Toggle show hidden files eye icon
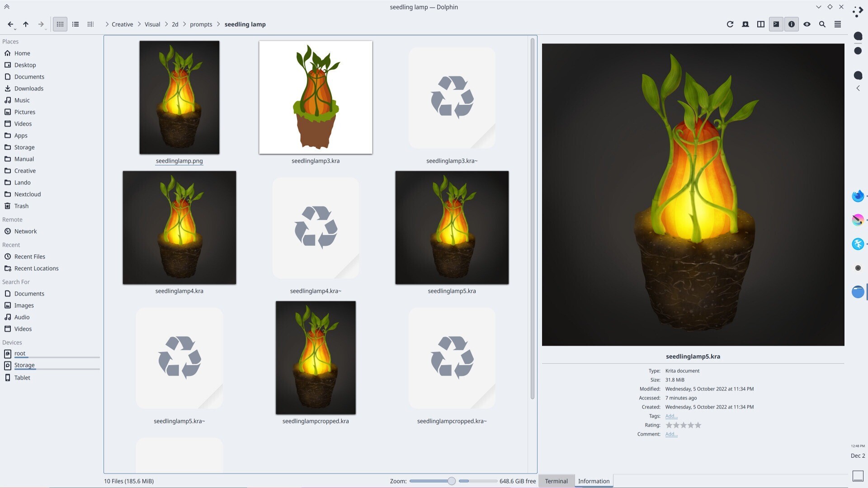 (807, 24)
